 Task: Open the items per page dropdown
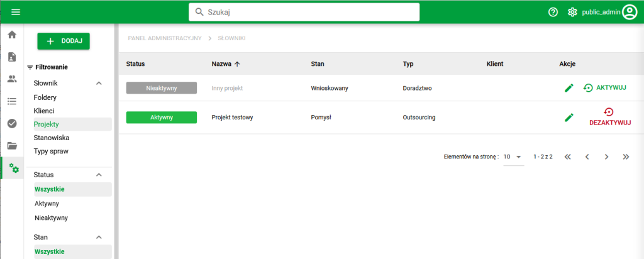(x=514, y=157)
